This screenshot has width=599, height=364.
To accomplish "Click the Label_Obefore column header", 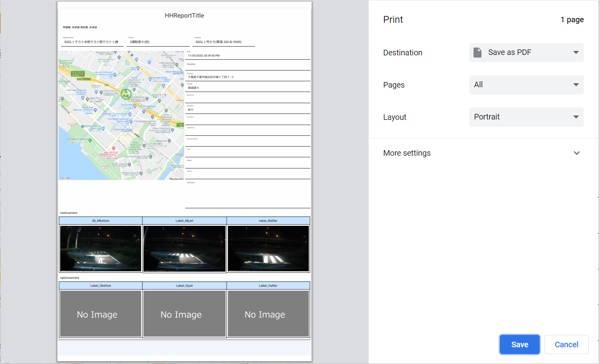I will pyautogui.click(x=100, y=286).
